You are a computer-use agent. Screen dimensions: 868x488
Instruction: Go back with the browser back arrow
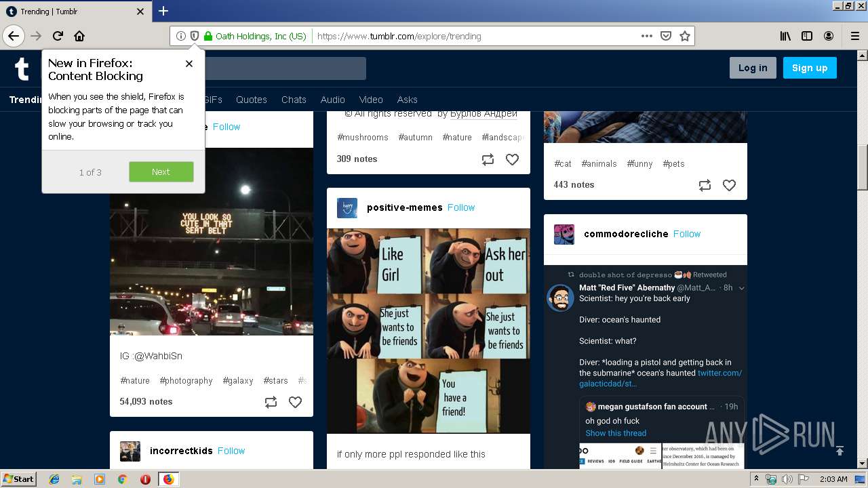[x=14, y=36]
